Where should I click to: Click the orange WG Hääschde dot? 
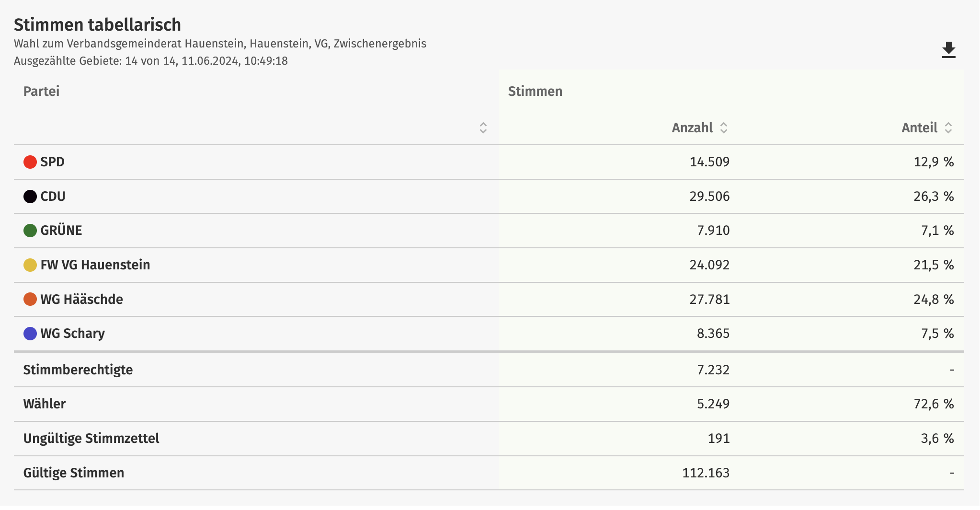coord(30,299)
